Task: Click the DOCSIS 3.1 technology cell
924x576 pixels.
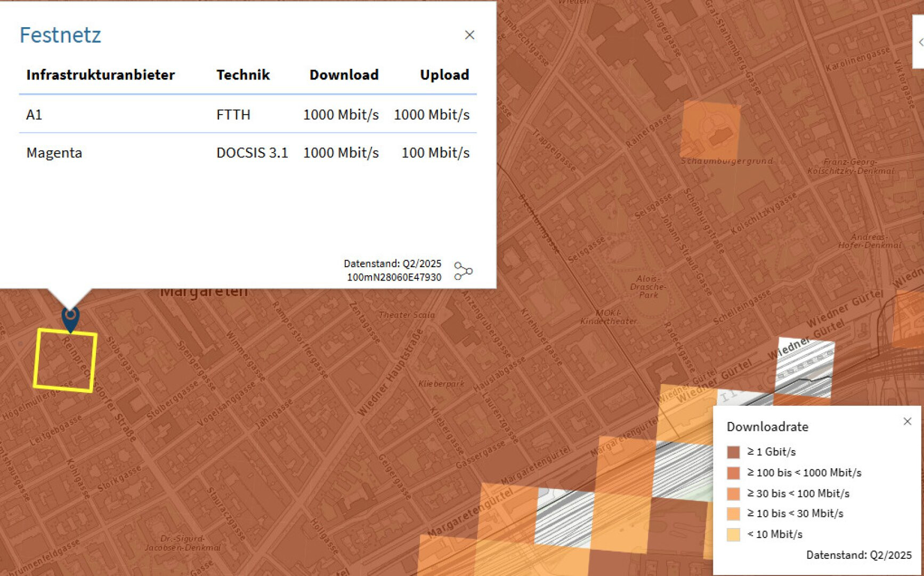Action: (252, 153)
